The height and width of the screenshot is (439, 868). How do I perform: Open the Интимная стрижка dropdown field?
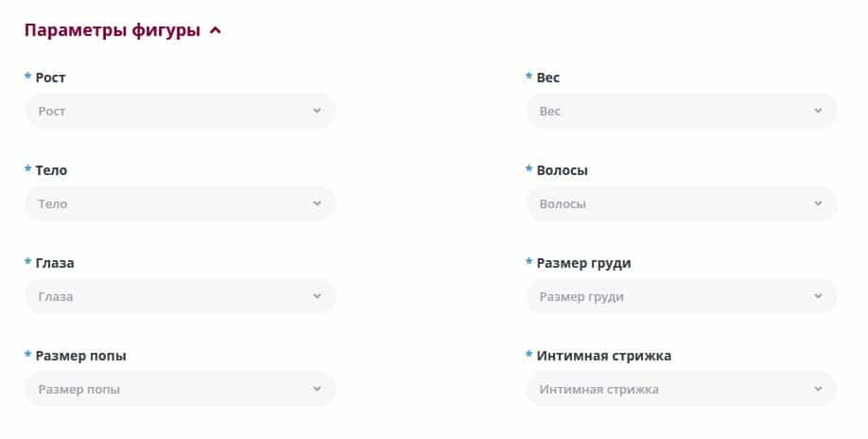[681, 389]
